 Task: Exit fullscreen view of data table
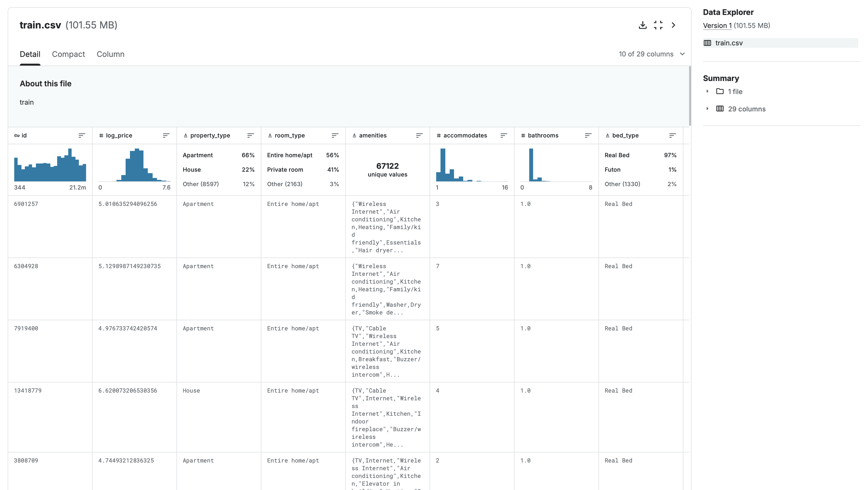(658, 25)
